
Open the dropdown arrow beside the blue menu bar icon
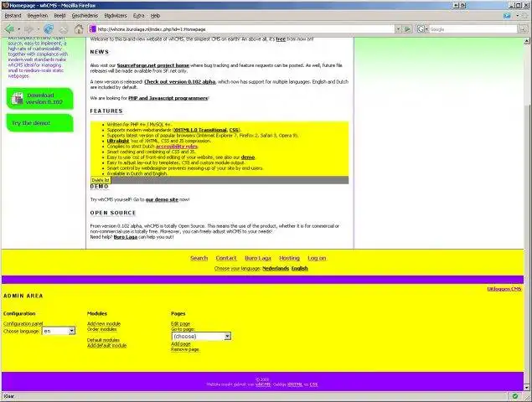click(518, 16)
